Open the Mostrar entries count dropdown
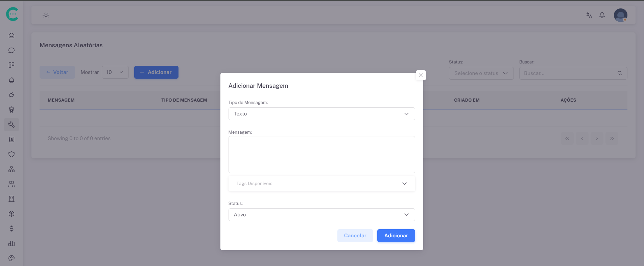This screenshot has width=644, height=266. [115, 72]
